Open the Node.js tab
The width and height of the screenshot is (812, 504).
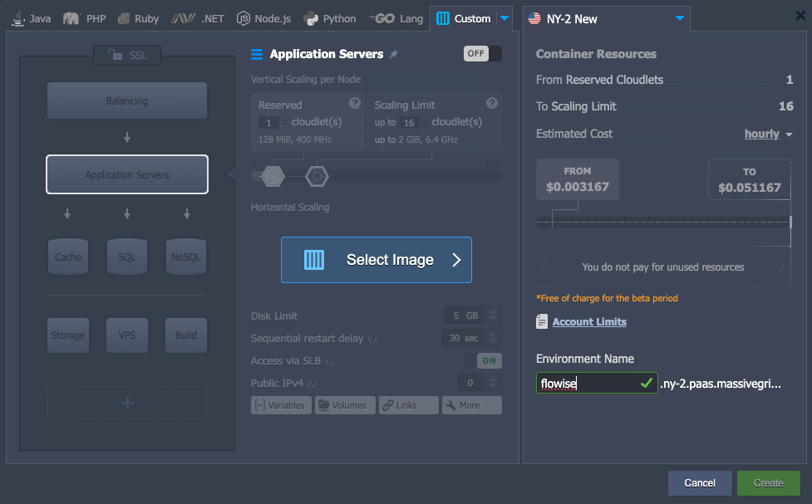coord(263,18)
